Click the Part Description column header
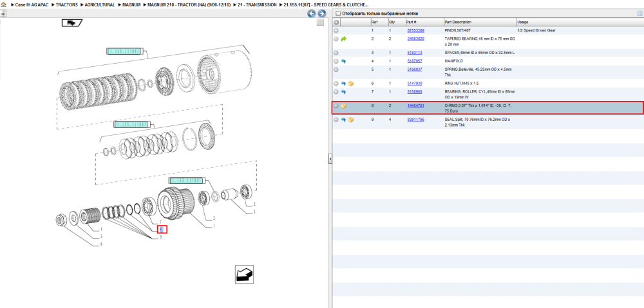 (480, 22)
